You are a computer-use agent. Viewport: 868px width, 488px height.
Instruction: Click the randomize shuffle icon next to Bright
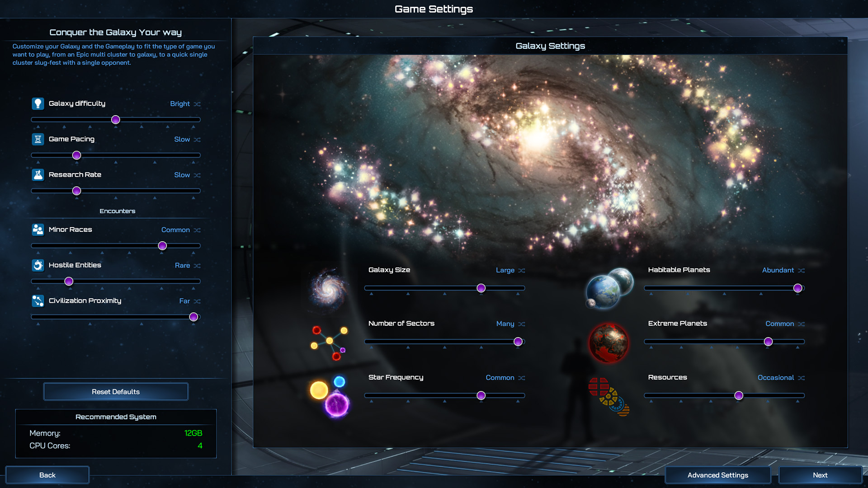point(197,104)
